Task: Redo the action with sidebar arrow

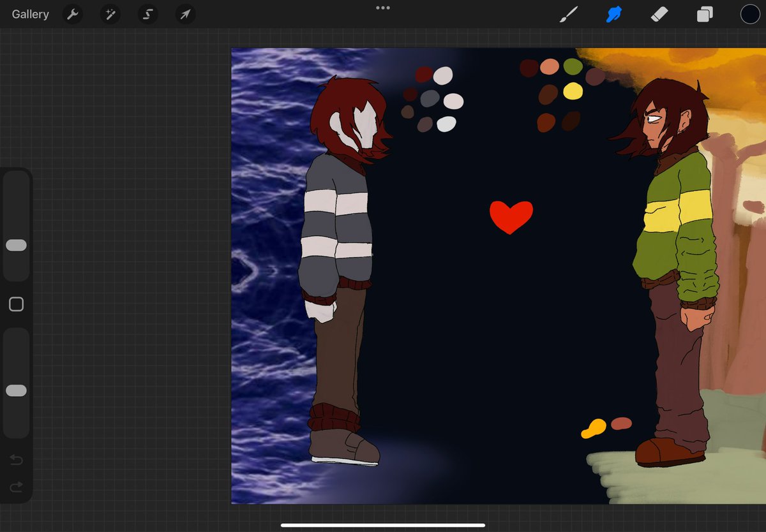Action: click(16, 487)
